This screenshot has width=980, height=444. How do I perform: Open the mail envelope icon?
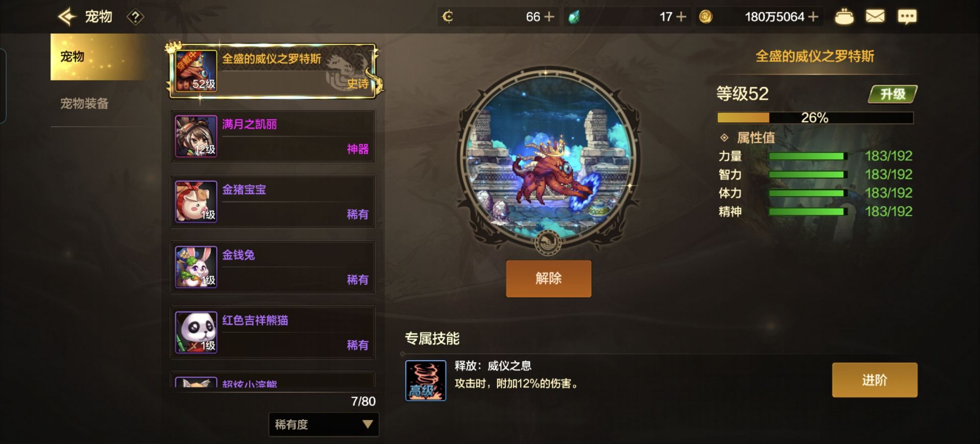875,17
